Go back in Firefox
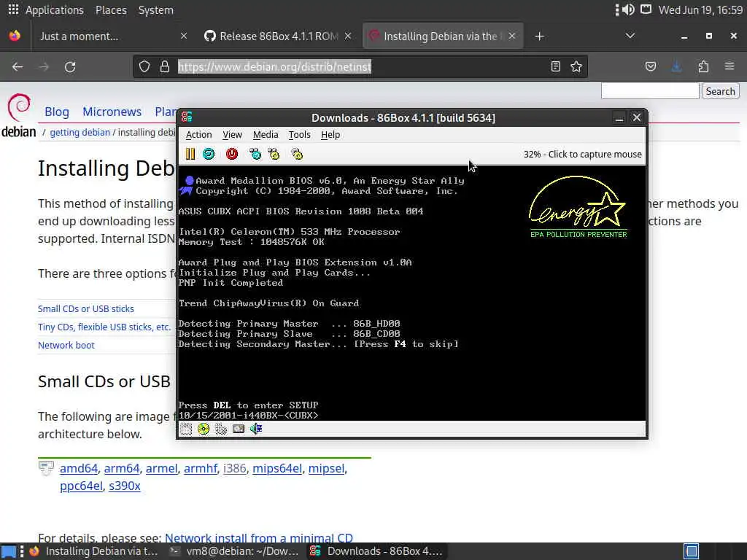This screenshot has width=747, height=560. [x=18, y=66]
